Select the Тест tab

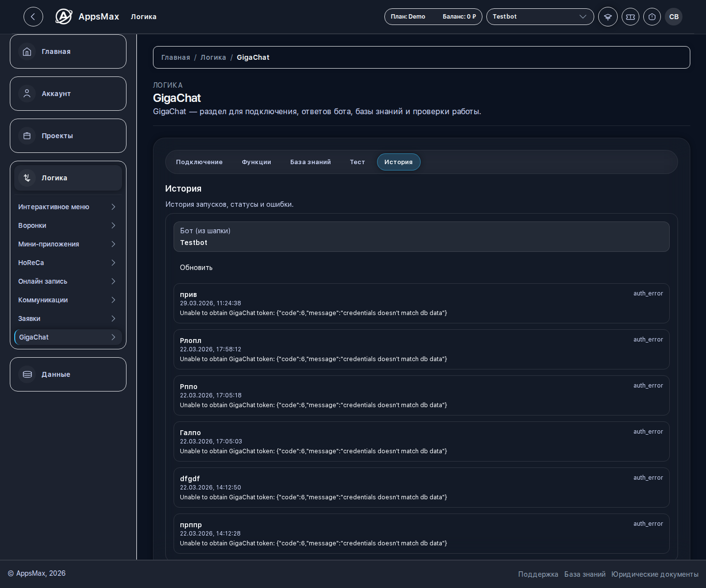coord(357,162)
